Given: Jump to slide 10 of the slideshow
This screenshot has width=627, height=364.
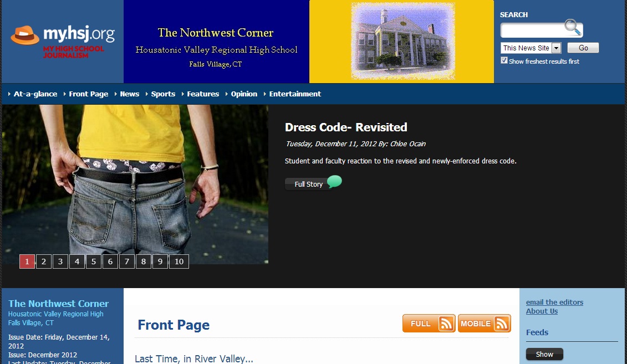Looking at the screenshot, I should [179, 262].
